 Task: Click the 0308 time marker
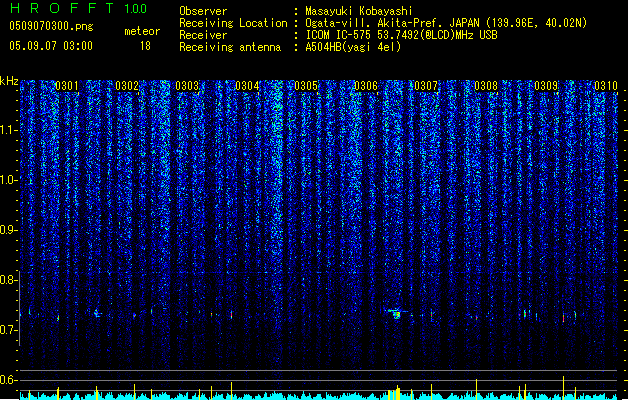486,86
